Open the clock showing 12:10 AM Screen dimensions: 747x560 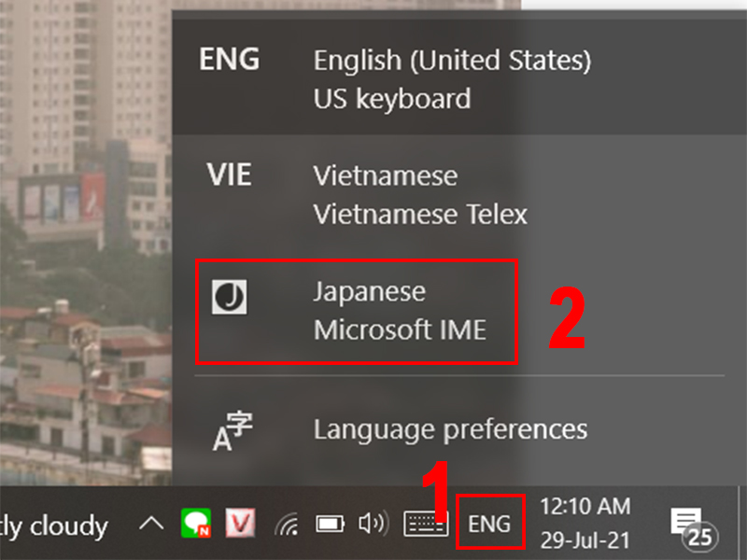(585, 506)
